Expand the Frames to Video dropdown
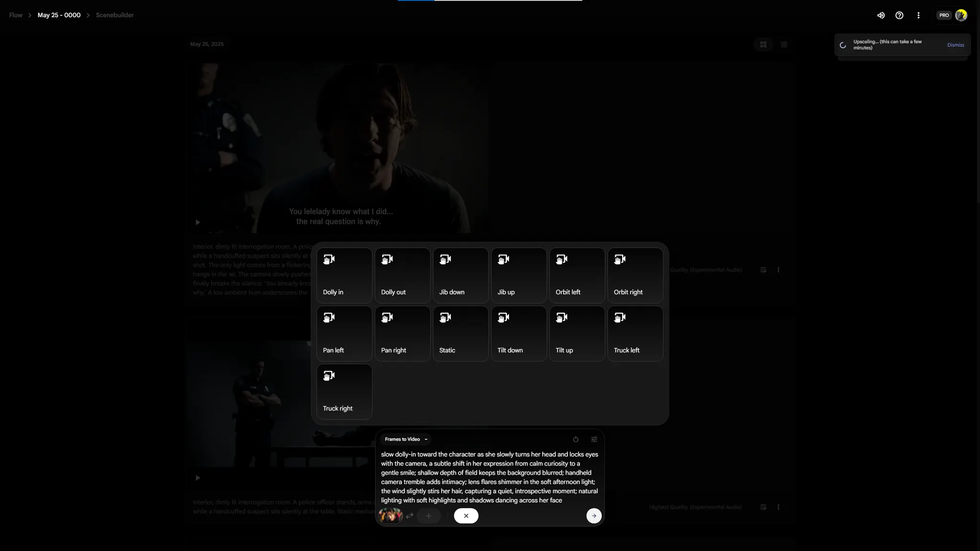Image resolution: width=980 pixels, height=551 pixels. [406, 440]
